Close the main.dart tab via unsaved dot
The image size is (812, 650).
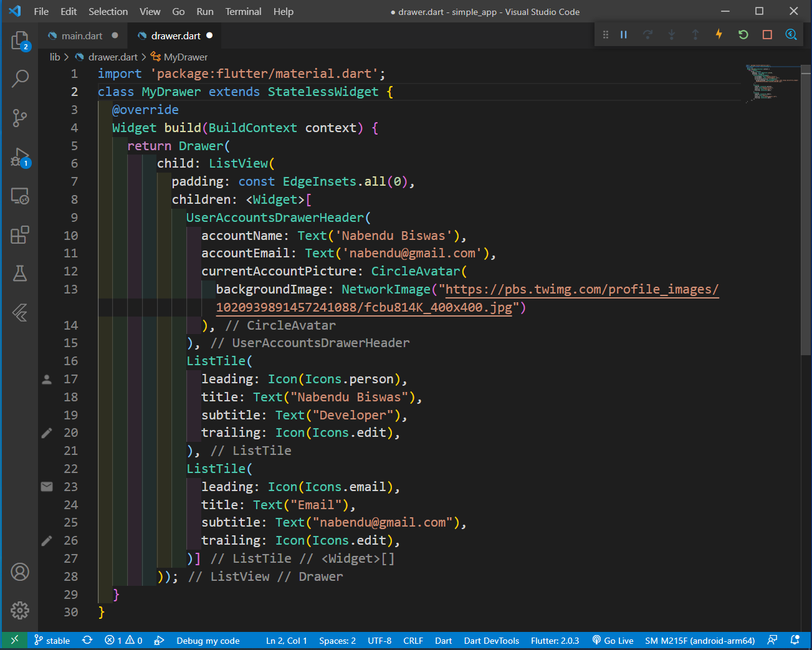(115, 36)
